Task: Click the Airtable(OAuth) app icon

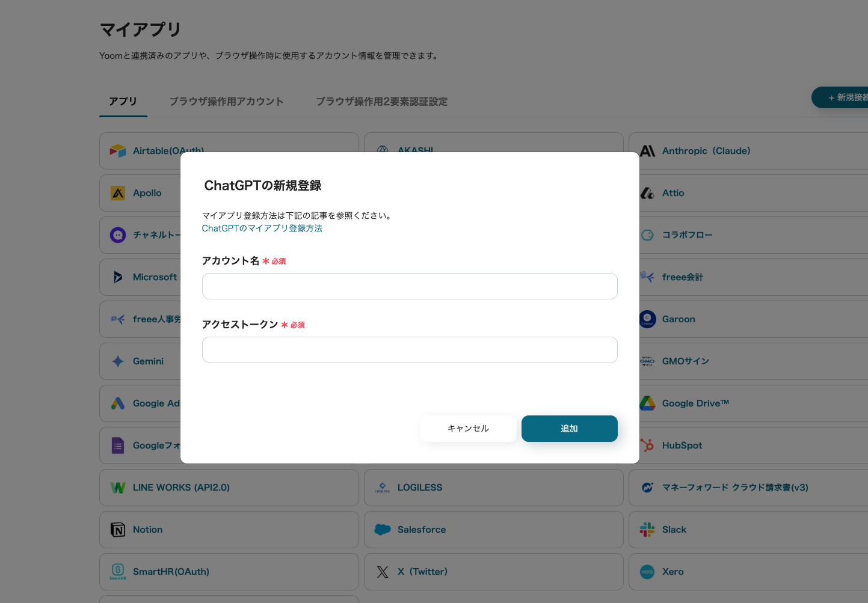Action: pyautogui.click(x=118, y=151)
